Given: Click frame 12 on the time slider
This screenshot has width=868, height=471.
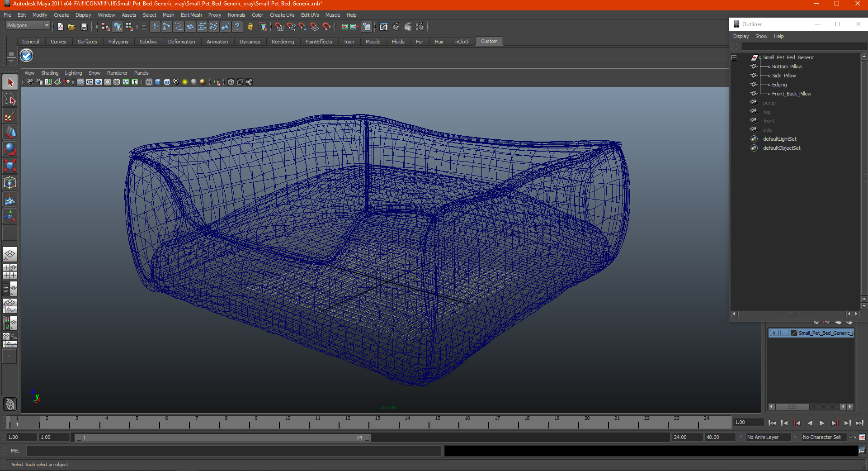Looking at the screenshot, I should 348,422.
